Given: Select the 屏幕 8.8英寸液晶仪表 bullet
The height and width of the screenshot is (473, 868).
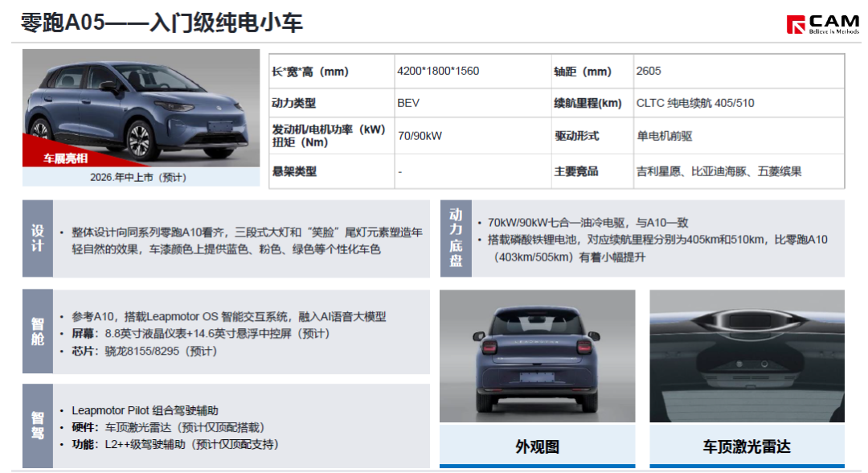Looking at the screenshot, I should 200,333.
